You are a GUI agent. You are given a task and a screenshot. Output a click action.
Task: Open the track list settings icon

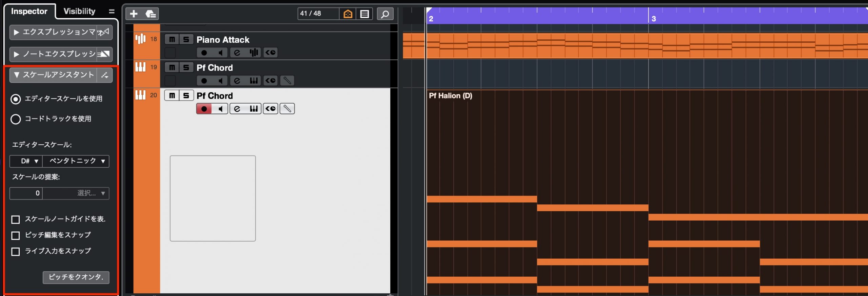(x=364, y=14)
